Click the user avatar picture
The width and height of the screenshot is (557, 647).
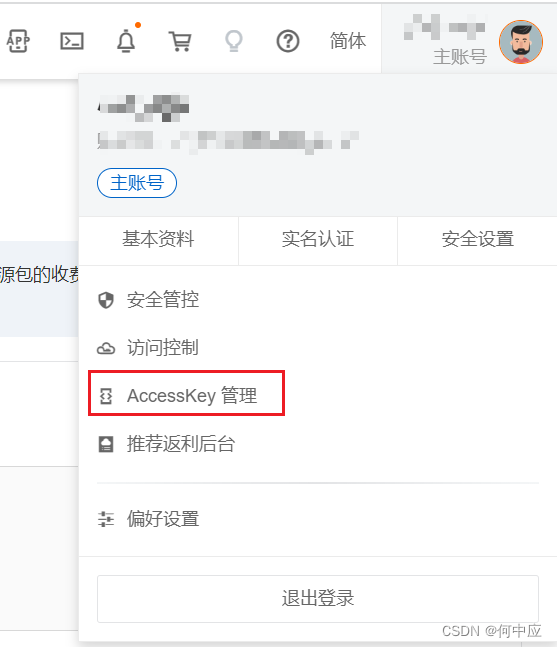point(521,42)
